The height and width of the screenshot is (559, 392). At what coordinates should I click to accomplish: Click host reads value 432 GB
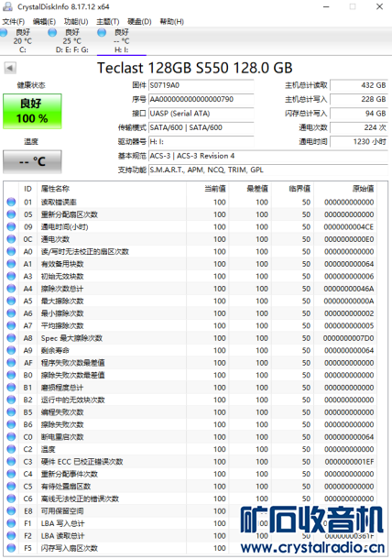359,85
